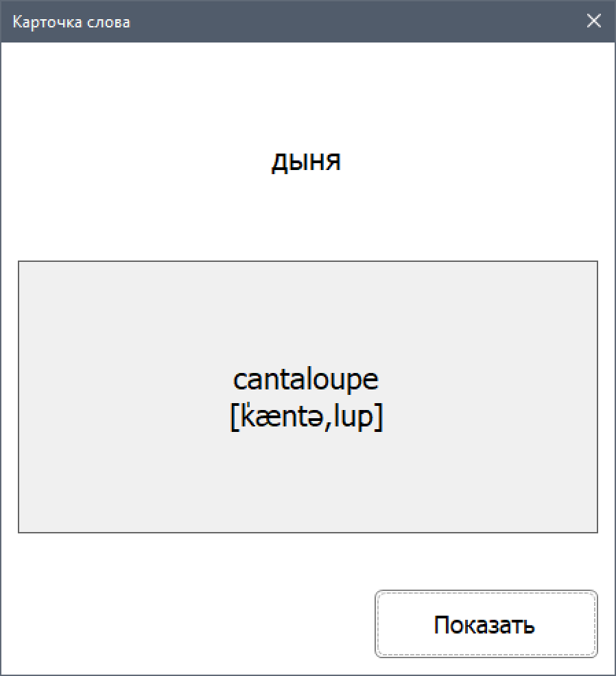Reveal the answer with the Показать button
The width and height of the screenshot is (616, 676).
(x=486, y=625)
